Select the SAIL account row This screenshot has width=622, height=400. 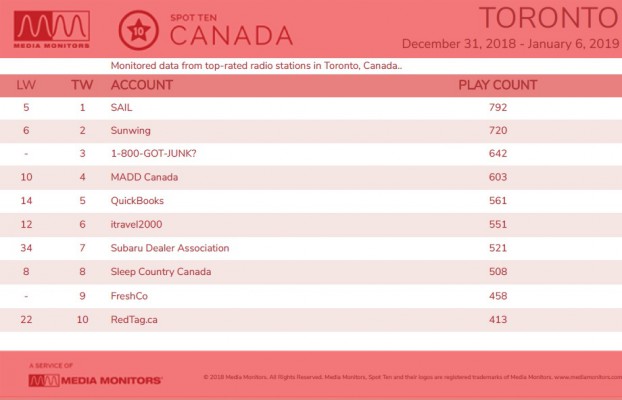pyautogui.click(x=311, y=108)
